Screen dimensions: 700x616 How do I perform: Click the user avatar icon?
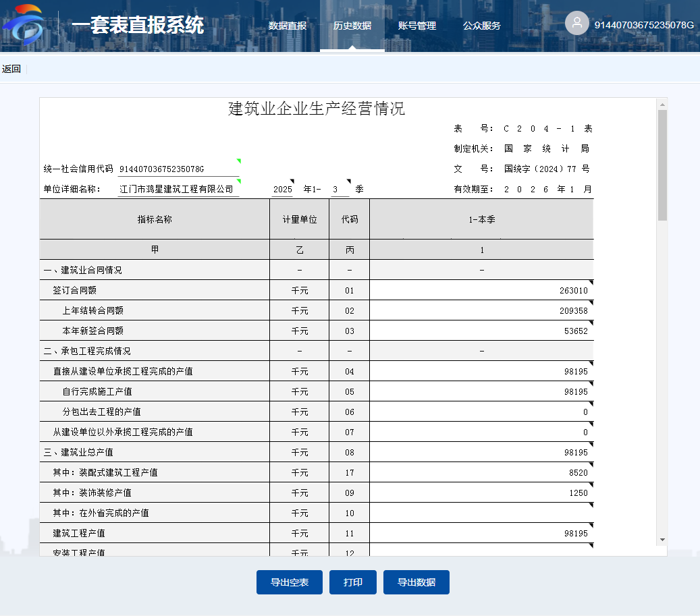click(576, 23)
